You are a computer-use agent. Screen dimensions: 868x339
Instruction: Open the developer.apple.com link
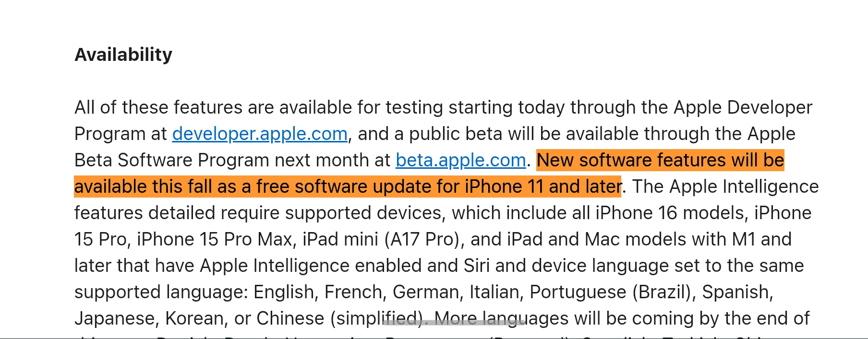260,134
